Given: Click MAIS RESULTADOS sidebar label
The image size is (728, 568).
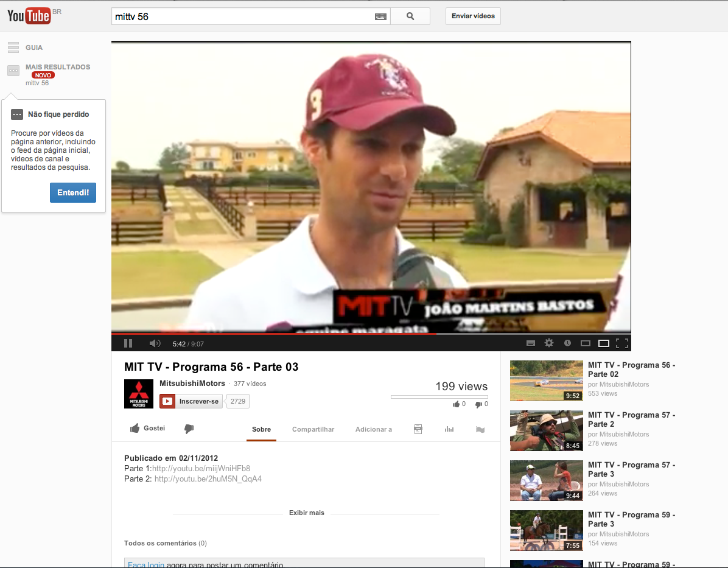Looking at the screenshot, I should click(x=58, y=67).
